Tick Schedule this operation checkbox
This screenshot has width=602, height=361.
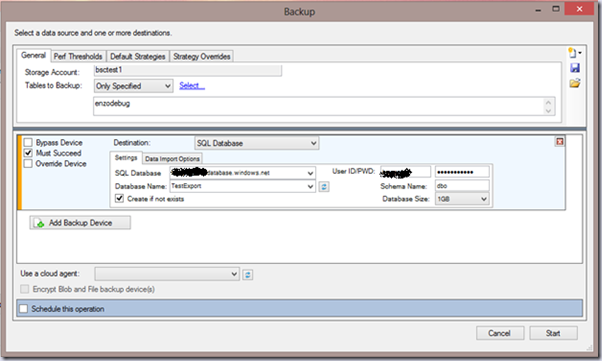(24, 309)
